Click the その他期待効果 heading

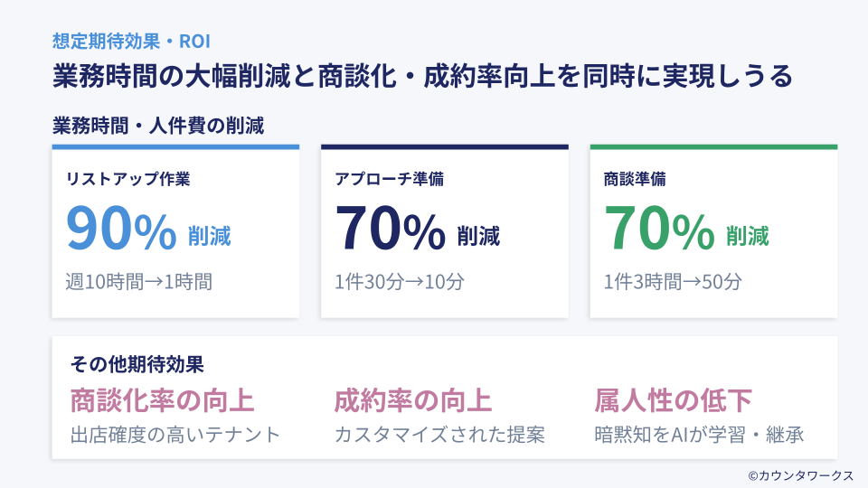(137, 364)
